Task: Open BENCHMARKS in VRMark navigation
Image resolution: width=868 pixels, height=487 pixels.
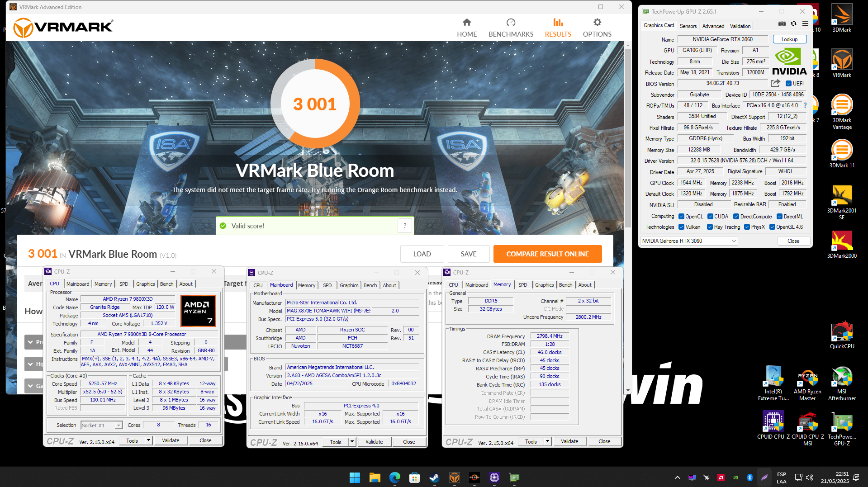Action: tap(511, 28)
